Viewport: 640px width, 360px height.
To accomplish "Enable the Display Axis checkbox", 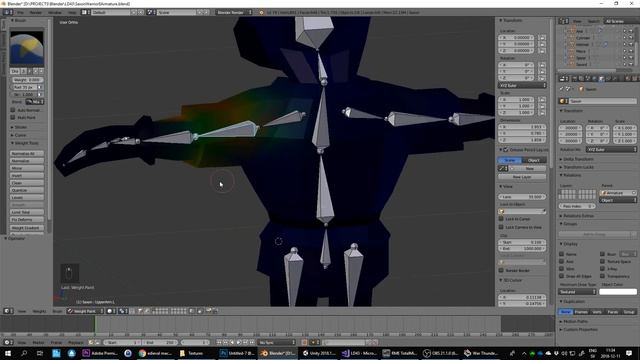I will 562,261.
